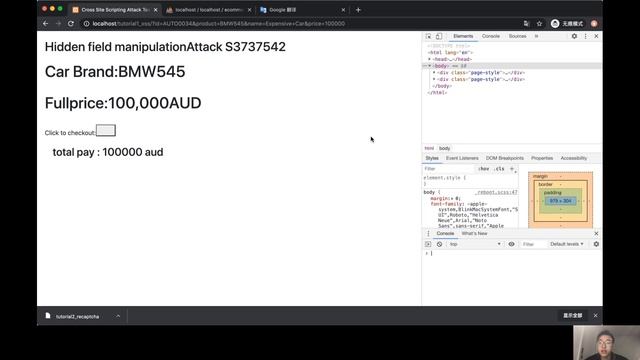The width and height of the screenshot is (640, 360).
Task: Click the checkout button on page
Action: pos(106,131)
